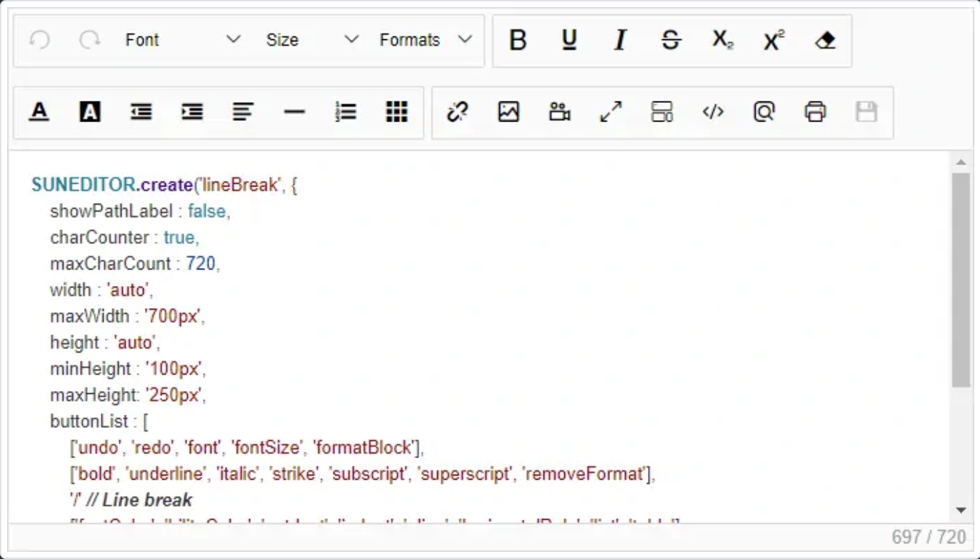
Task: Toggle Full Screen mode
Action: coord(611,112)
